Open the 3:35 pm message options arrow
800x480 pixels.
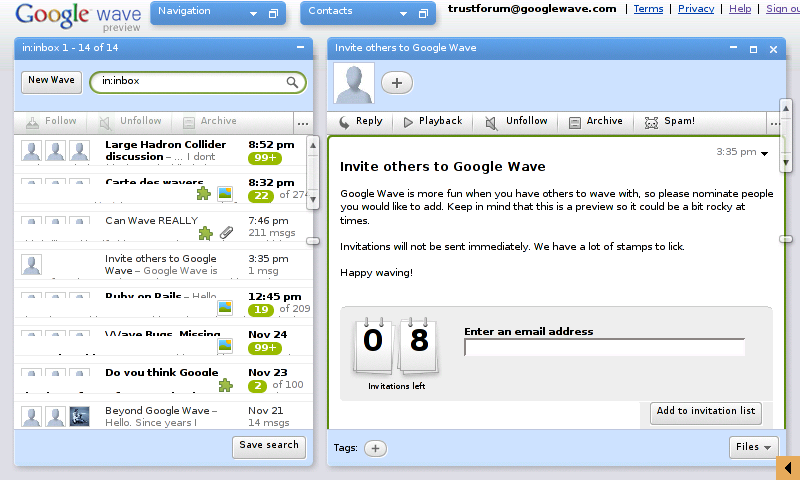click(764, 153)
